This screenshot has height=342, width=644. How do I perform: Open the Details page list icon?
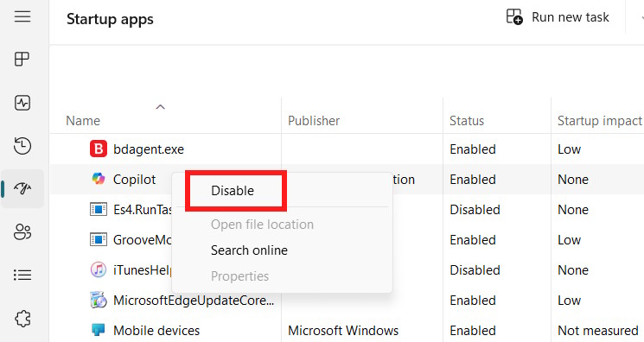(x=22, y=275)
